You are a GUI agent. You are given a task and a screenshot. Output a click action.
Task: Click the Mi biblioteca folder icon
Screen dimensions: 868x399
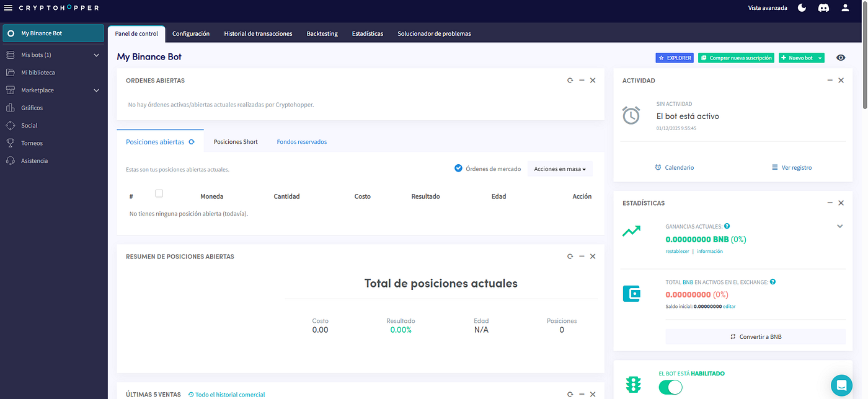(11, 72)
